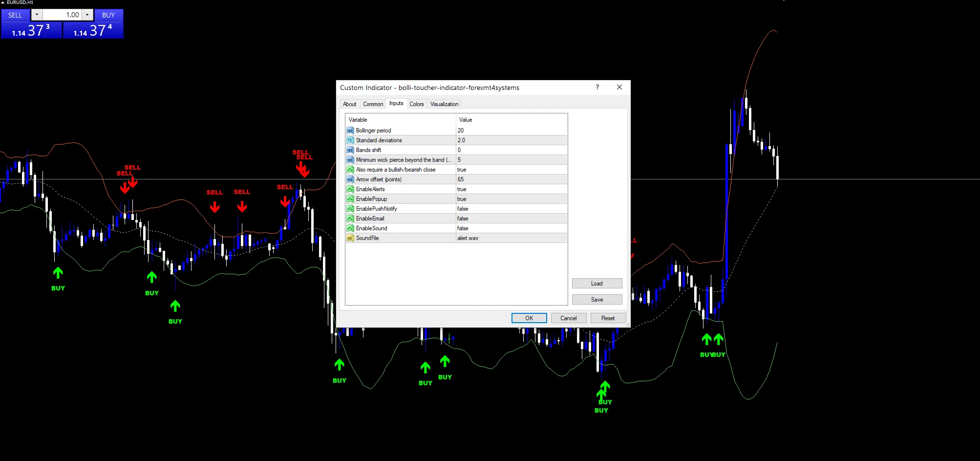The width and height of the screenshot is (980, 461).
Task: Decrease lot volume with down arrow
Action: (37, 15)
